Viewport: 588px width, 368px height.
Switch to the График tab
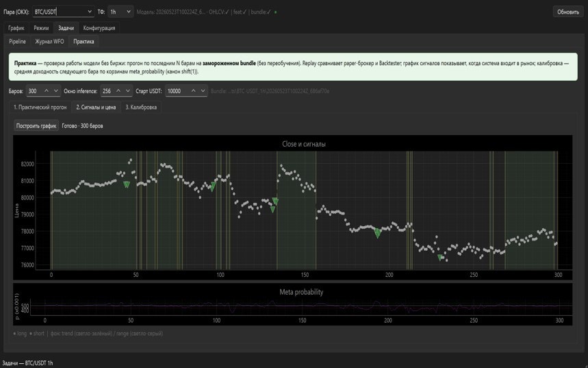(x=16, y=28)
